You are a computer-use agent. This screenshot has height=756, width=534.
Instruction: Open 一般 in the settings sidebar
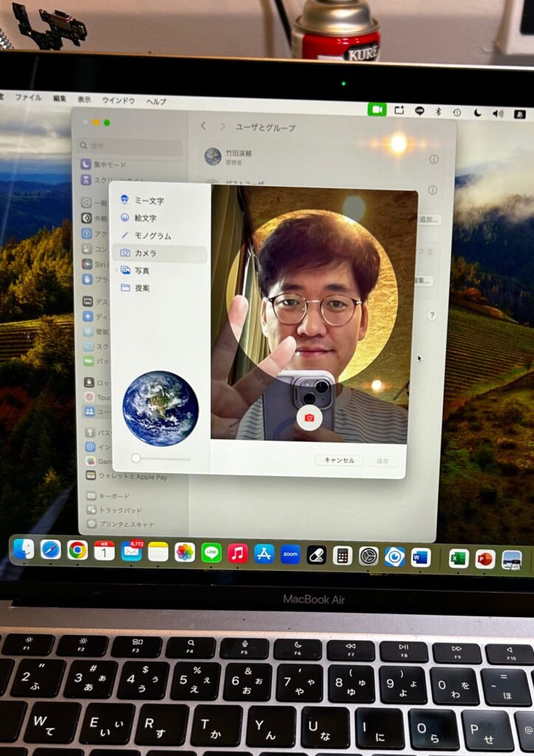pyautogui.click(x=95, y=204)
